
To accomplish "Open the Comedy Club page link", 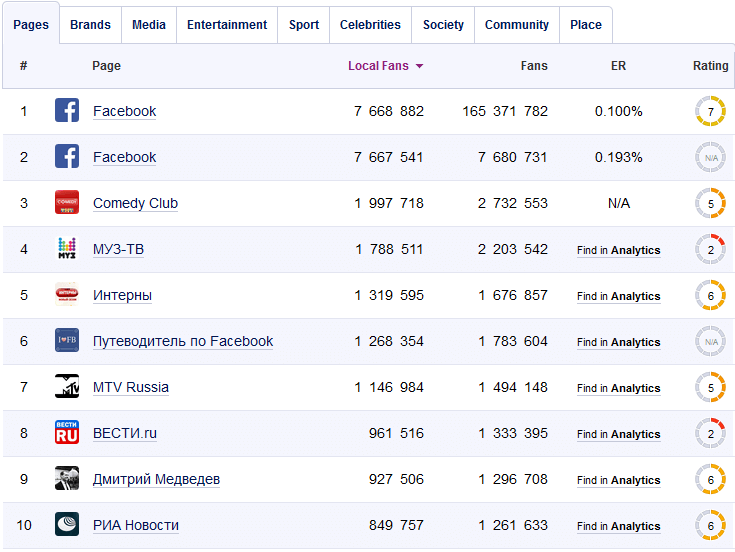I will (135, 203).
